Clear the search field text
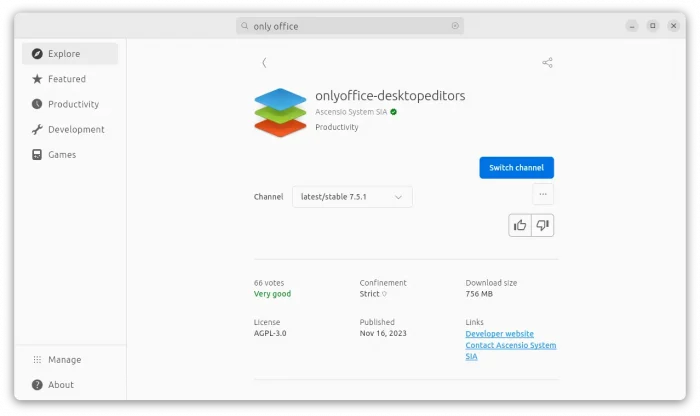 coord(455,26)
